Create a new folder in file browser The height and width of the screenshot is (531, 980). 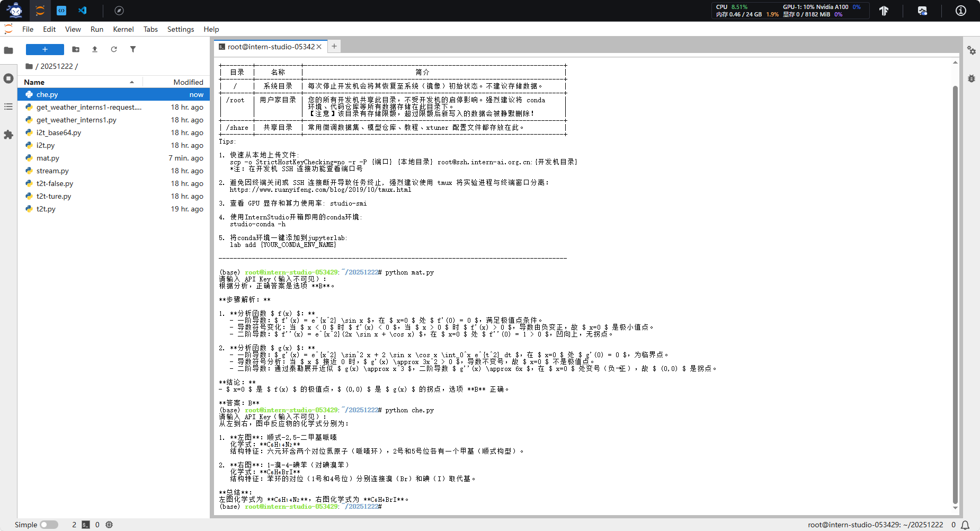tap(76, 49)
